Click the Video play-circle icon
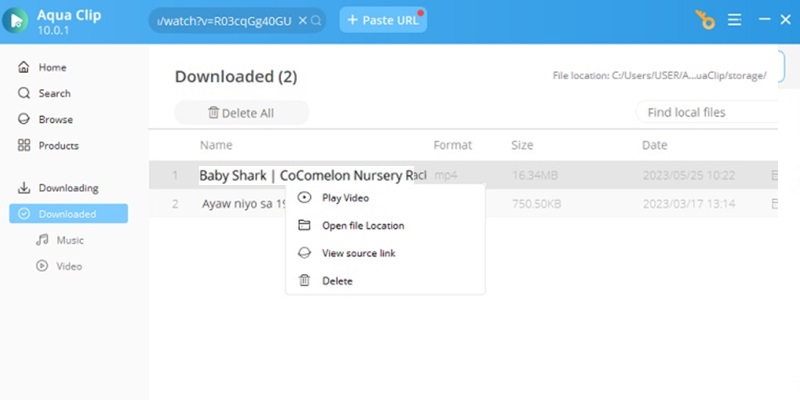 [x=42, y=266]
